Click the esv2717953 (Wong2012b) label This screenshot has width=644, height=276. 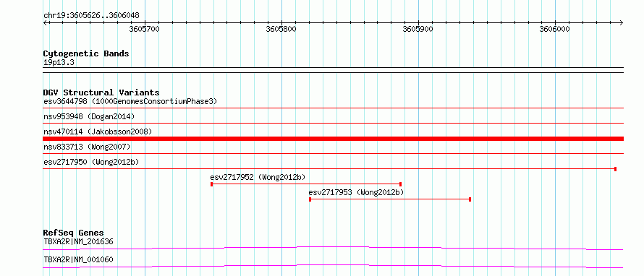pyautogui.click(x=357, y=192)
